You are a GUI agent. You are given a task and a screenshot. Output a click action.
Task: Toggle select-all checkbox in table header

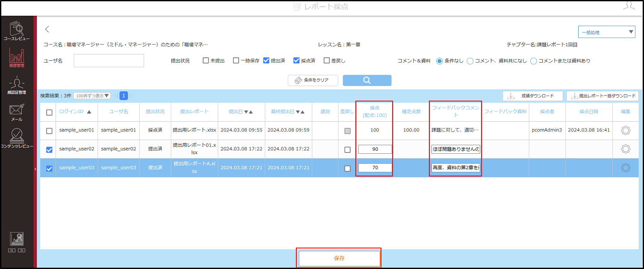point(49,112)
